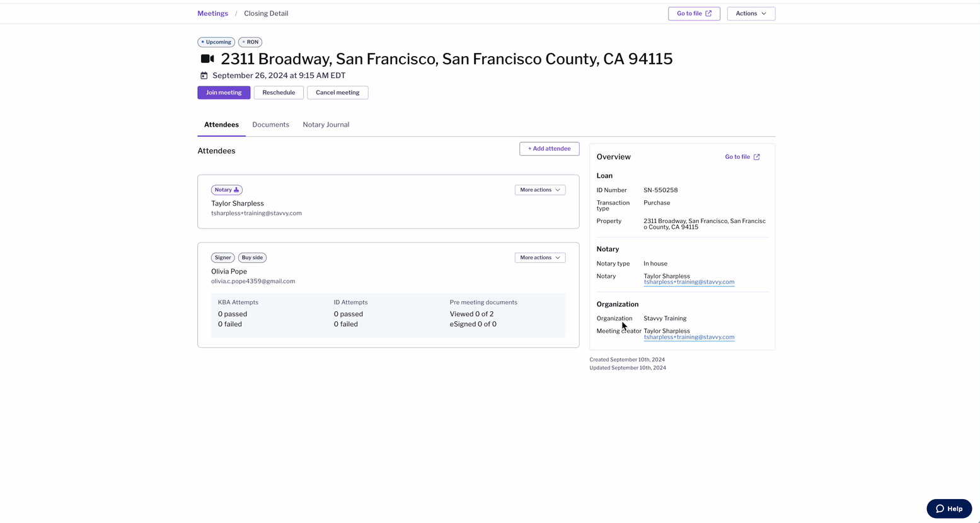
Task: Click Taylor Sharpless name in Notary card
Action: click(x=238, y=204)
